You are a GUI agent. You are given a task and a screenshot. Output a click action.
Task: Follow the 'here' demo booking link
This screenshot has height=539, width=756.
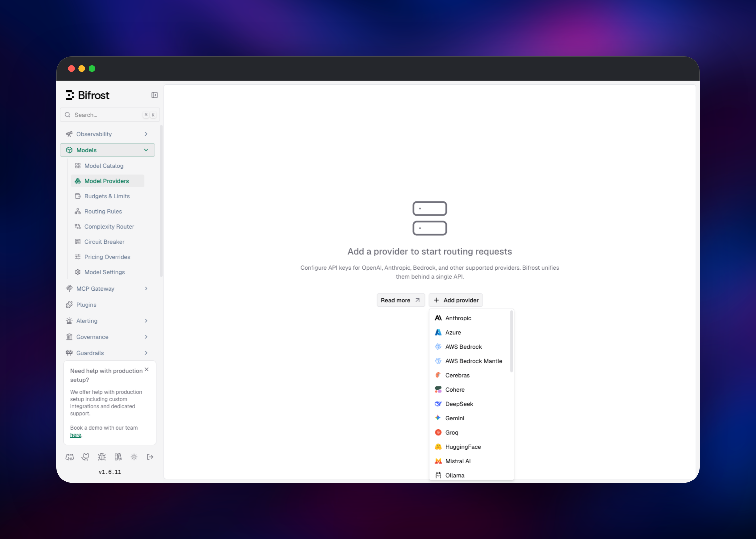point(76,435)
